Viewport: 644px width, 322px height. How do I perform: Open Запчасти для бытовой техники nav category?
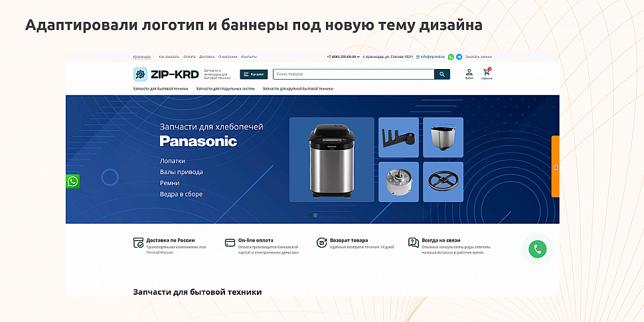pyautogui.click(x=161, y=89)
